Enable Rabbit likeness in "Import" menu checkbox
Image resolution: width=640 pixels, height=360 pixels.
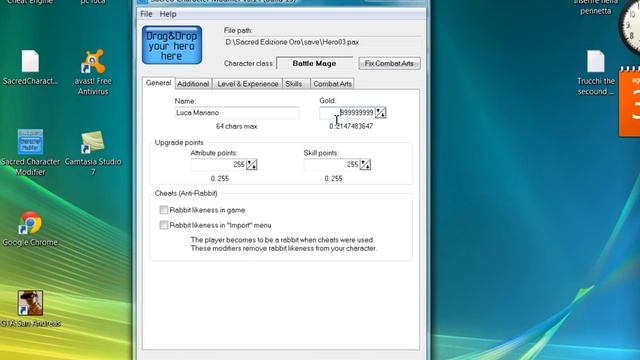click(x=164, y=225)
